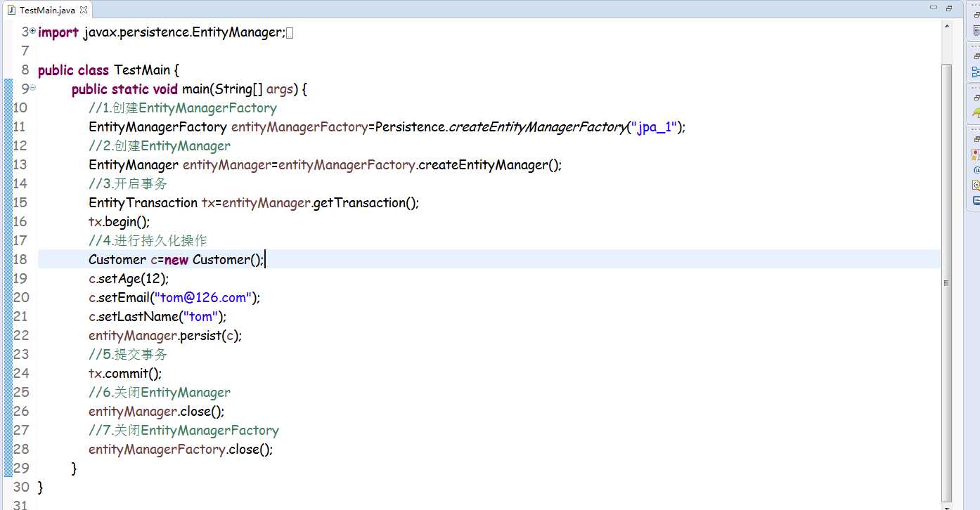980x510 pixels.
Task: Click the tx.begin(); statement
Action: coord(120,221)
